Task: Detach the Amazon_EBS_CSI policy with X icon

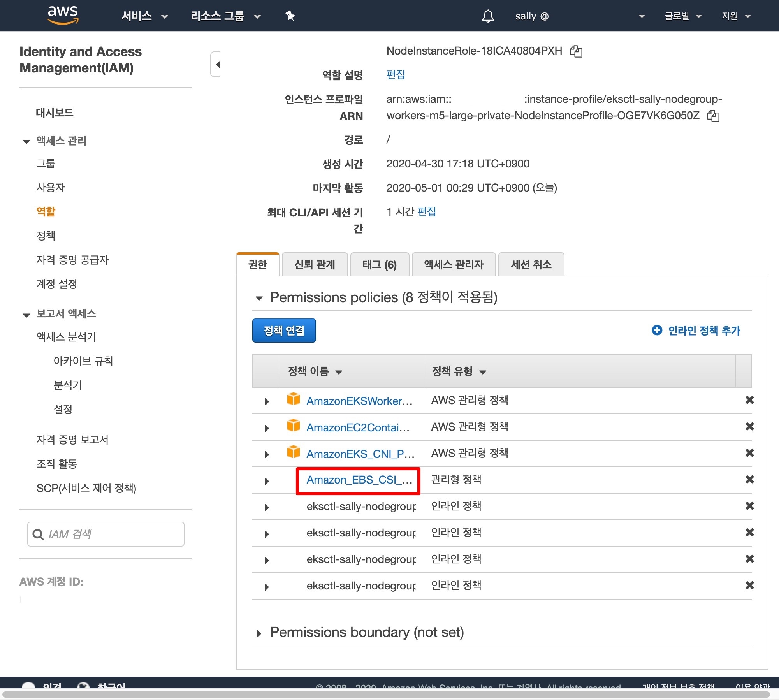Action: [x=749, y=479]
